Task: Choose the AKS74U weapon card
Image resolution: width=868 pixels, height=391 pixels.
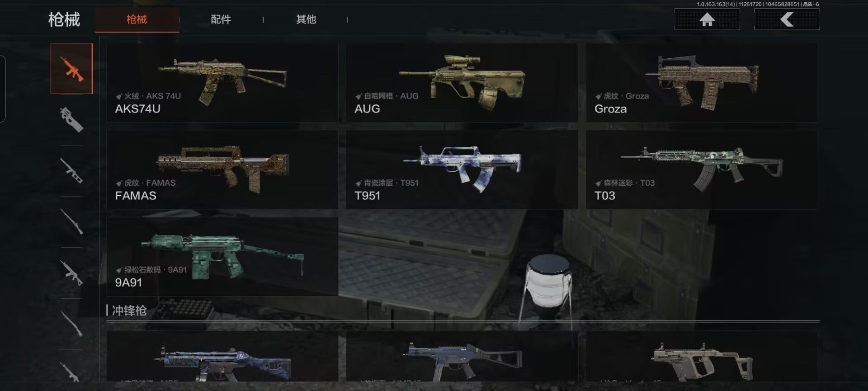Action: coord(222,83)
